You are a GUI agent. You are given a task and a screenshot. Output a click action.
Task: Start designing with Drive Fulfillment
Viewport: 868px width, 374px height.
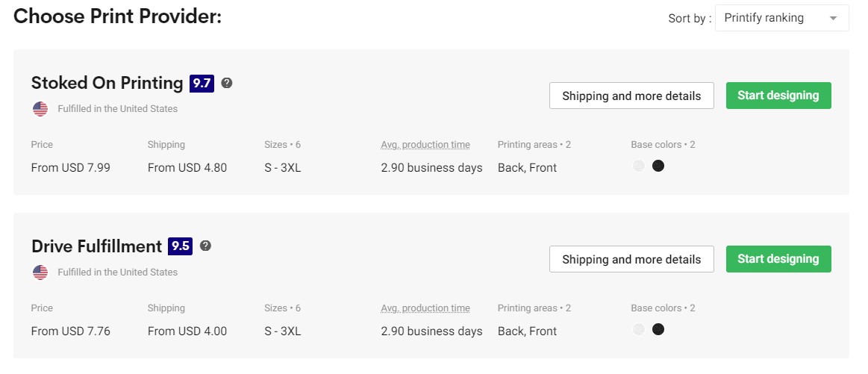[x=778, y=259]
